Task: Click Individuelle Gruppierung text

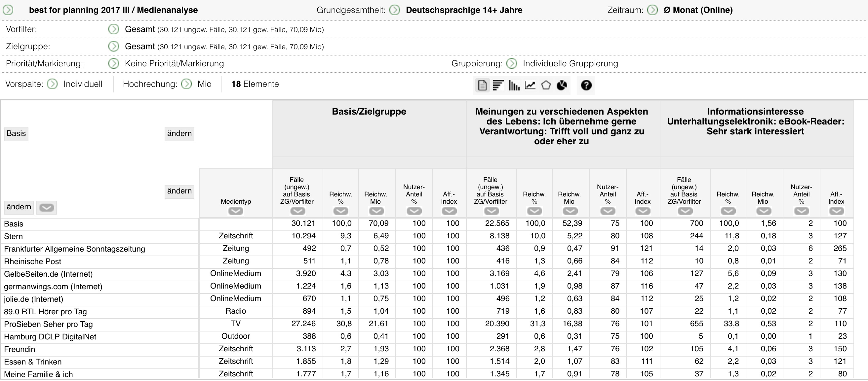Action: [x=571, y=64]
